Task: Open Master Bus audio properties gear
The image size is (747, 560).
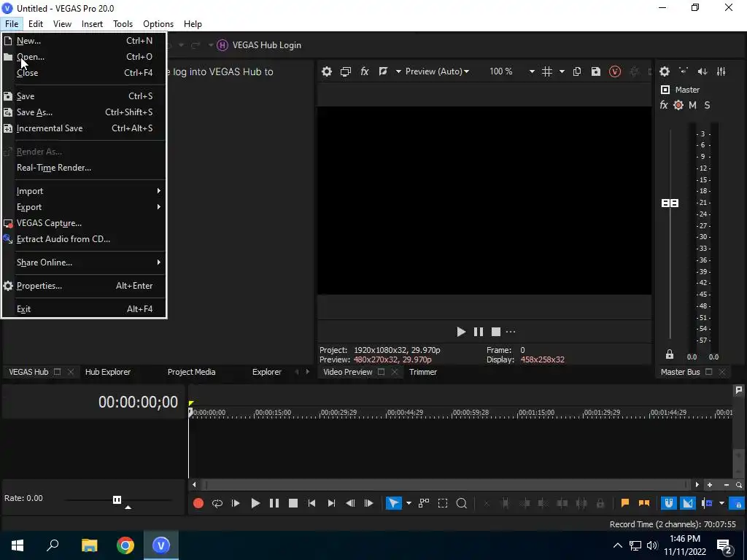Action: point(665,71)
